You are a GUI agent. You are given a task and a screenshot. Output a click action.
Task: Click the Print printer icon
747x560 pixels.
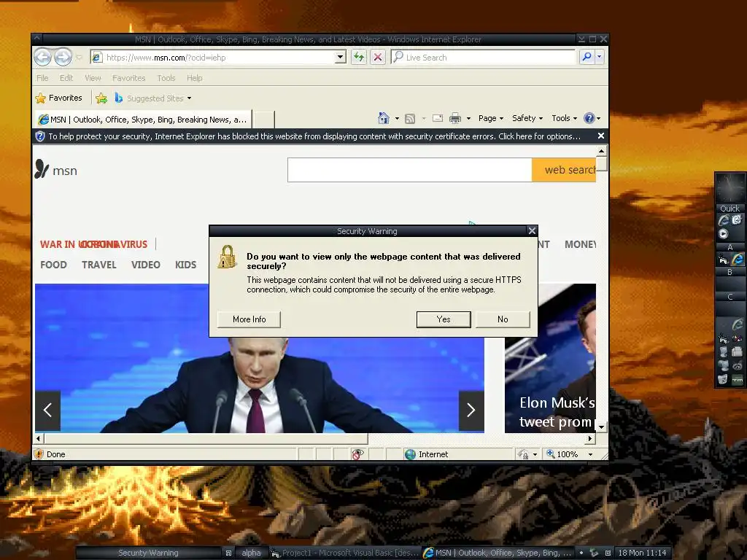click(455, 118)
